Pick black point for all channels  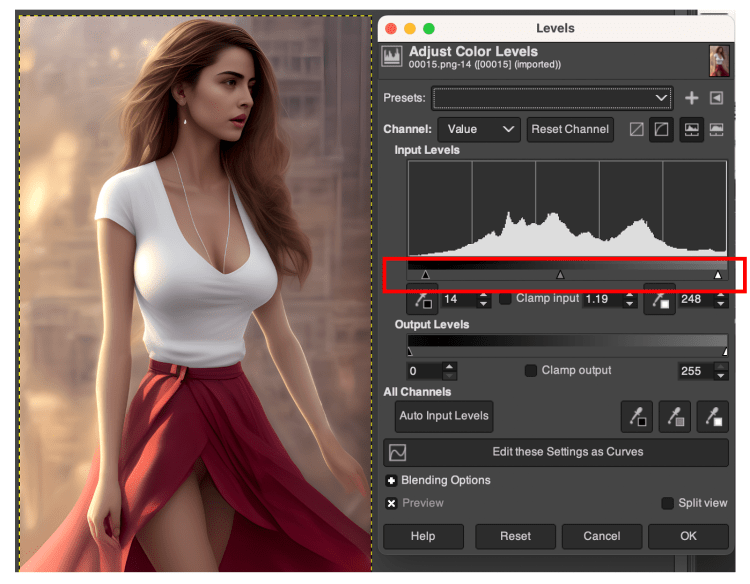point(637,417)
